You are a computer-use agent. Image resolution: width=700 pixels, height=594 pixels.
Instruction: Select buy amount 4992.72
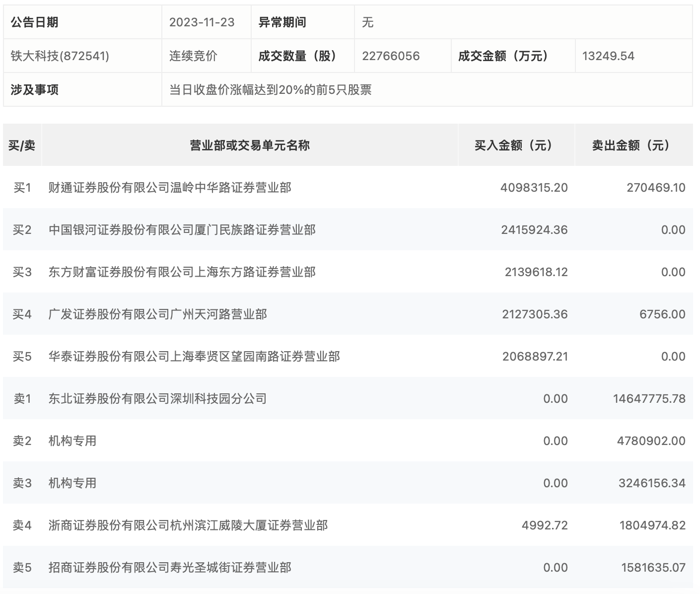point(545,525)
